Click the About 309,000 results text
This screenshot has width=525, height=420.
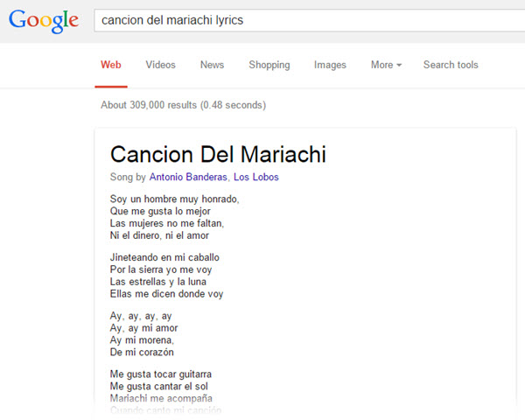pyautogui.click(x=183, y=105)
